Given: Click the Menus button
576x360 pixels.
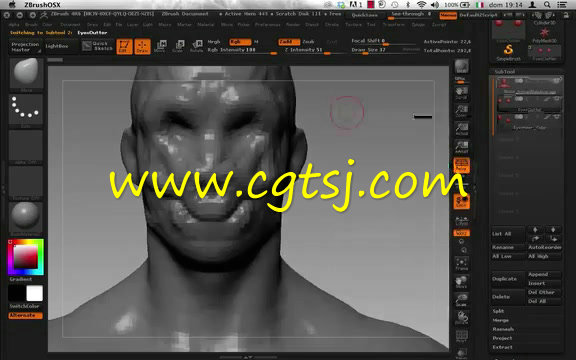Looking at the screenshot, I should point(448,15).
